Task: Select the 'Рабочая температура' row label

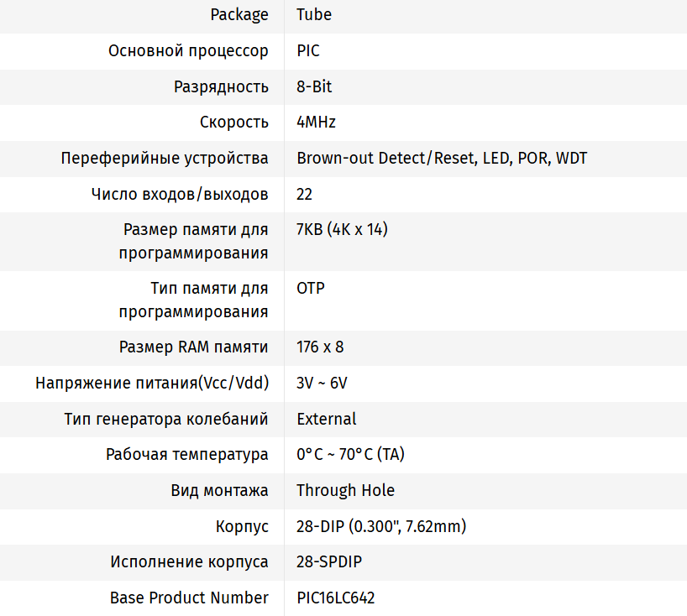Action: pyautogui.click(x=187, y=455)
